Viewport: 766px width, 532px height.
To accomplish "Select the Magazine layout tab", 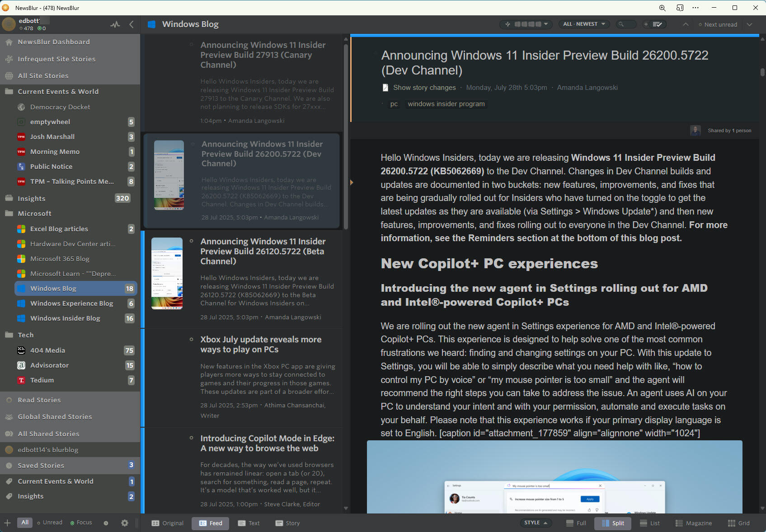I will [x=694, y=523].
